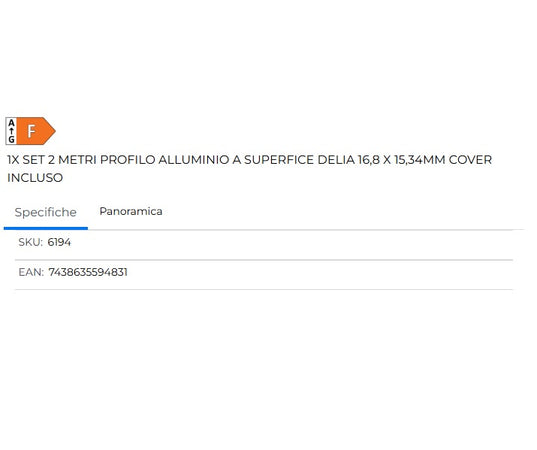Image resolution: width=537 pixels, height=450 pixels.
Task: Click the SKU label
Action: (30, 242)
